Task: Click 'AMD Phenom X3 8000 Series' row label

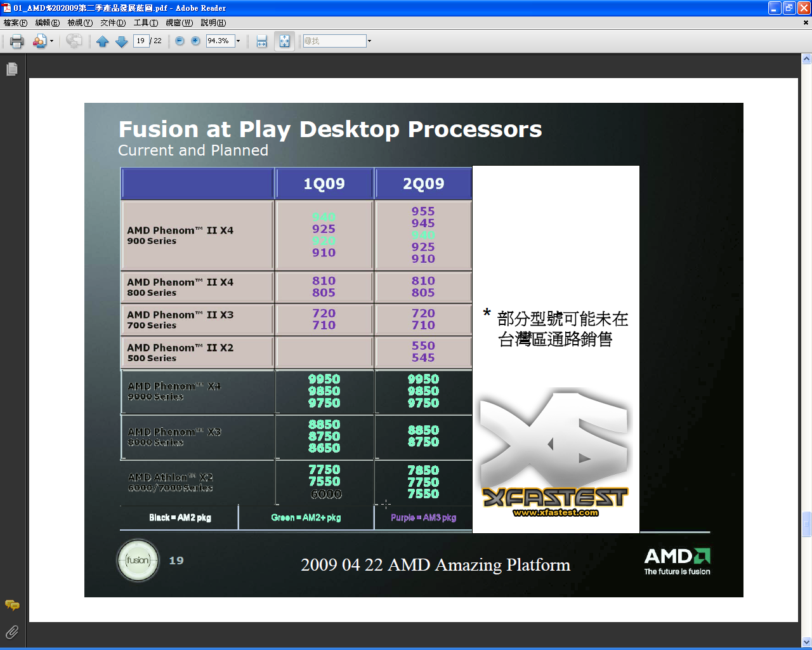Action: tap(174, 437)
